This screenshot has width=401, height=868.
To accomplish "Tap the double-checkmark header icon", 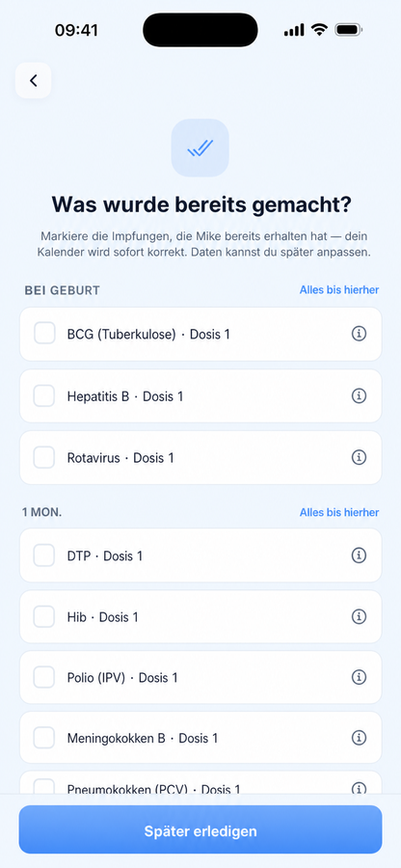I will pyautogui.click(x=200, y=148).
